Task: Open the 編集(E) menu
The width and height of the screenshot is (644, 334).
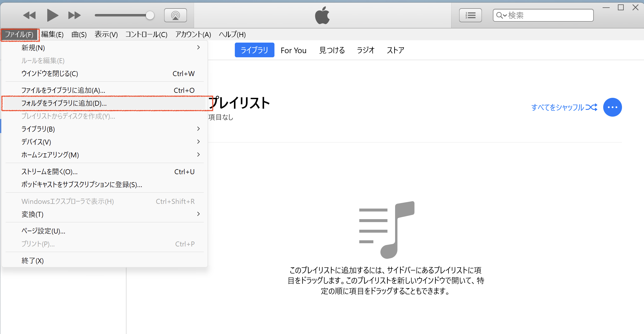Action: click(x=52, y=35)
